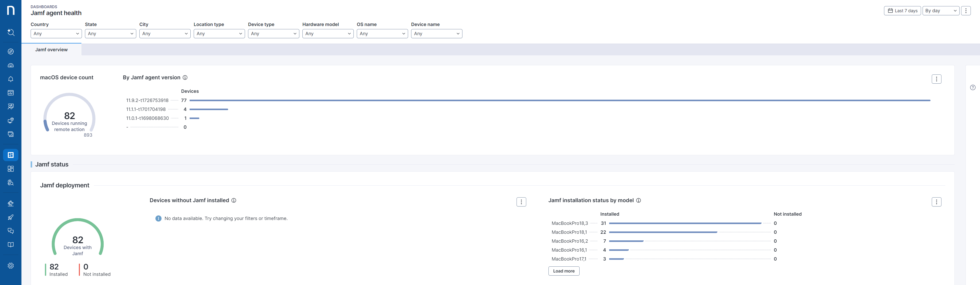Click the Load more button
This screenshot has height=285, width=980.
coord(563,271)
